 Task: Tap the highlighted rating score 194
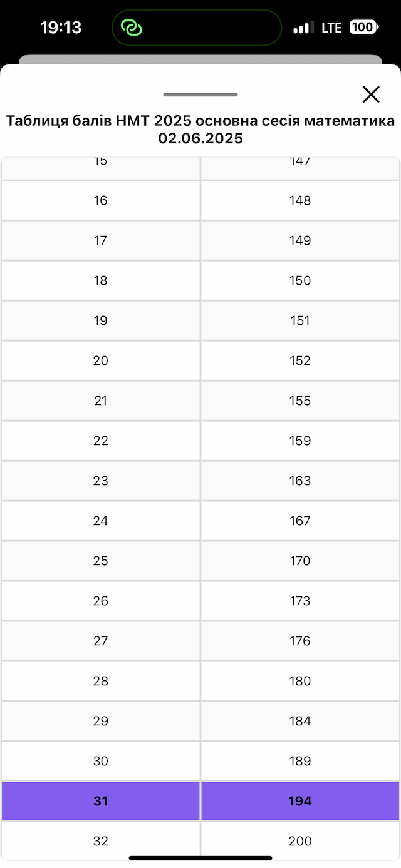[300, 801]
